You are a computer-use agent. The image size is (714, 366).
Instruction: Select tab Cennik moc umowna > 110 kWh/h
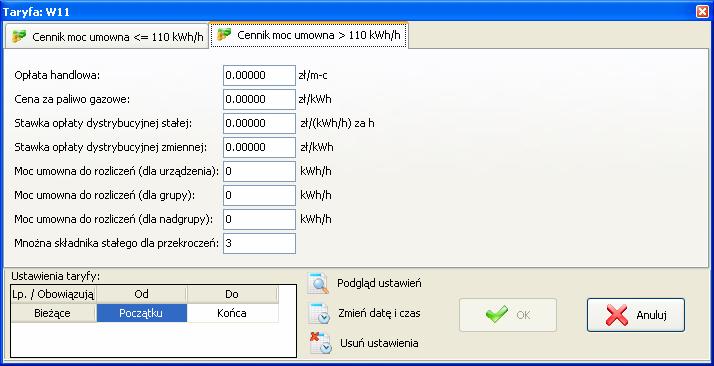coord(309,35)
